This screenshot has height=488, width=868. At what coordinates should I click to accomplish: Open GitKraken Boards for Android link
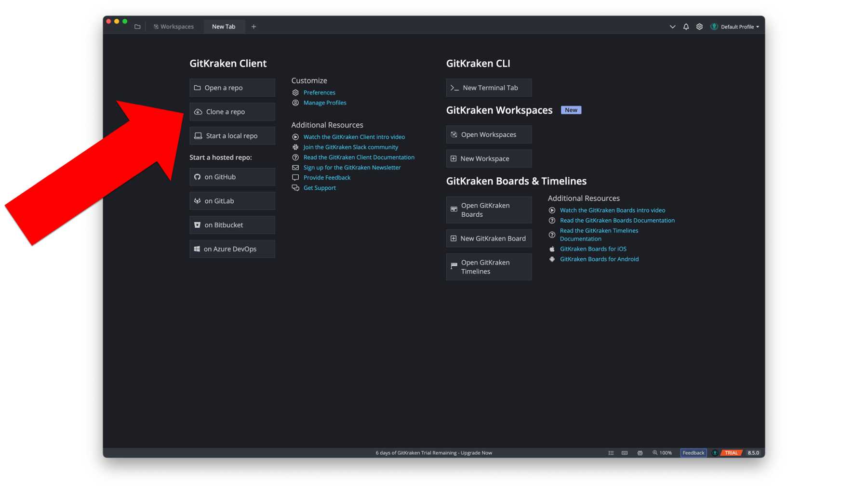tap(599, 259)
